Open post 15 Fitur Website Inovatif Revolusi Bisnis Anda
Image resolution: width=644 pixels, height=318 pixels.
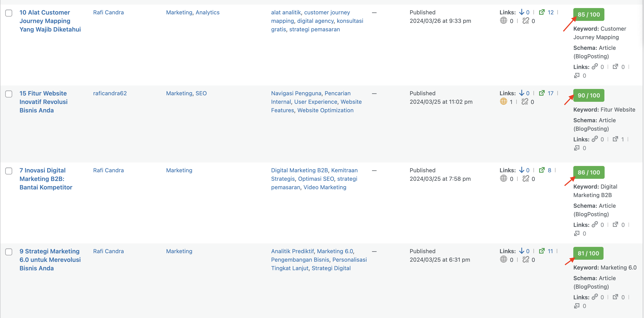pos(44,102)
